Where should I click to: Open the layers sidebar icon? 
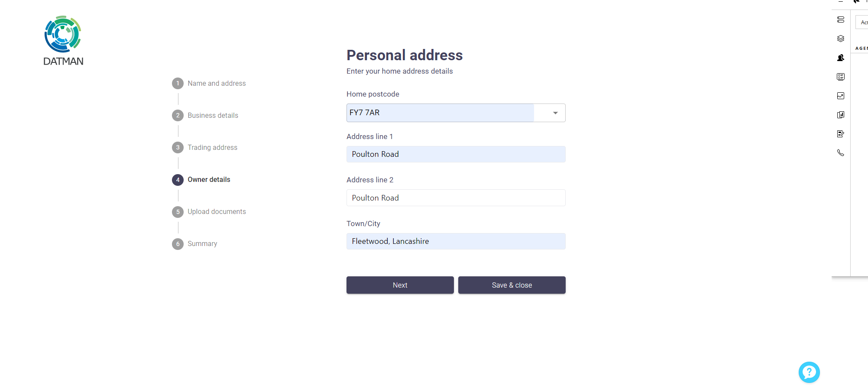tap(841, 39)
